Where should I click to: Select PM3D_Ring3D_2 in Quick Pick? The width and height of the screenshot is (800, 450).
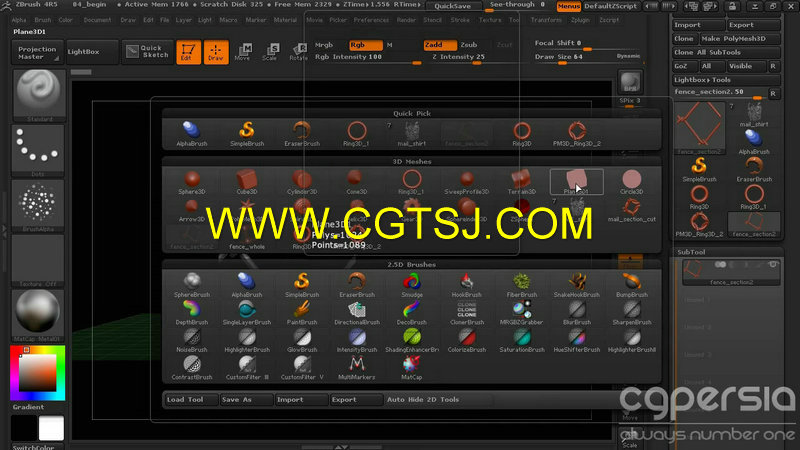pos(577,134)
